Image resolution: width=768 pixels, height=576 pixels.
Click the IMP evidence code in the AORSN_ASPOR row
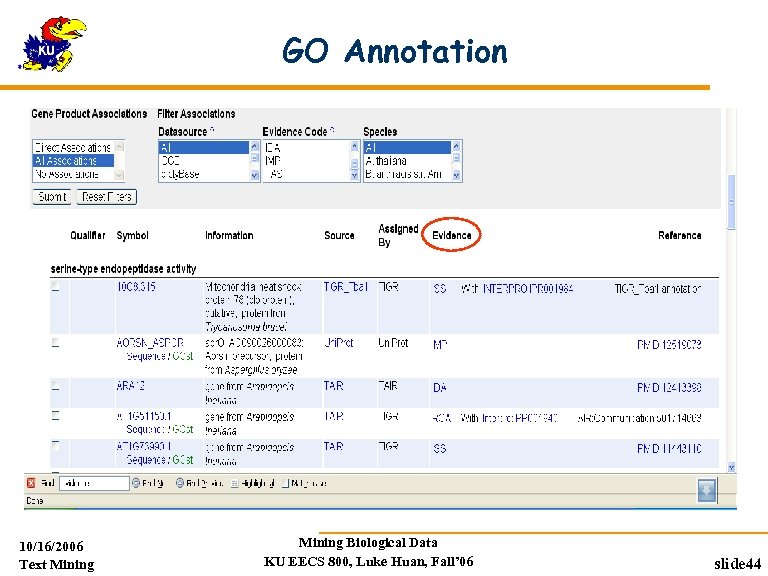coord(440,345)
